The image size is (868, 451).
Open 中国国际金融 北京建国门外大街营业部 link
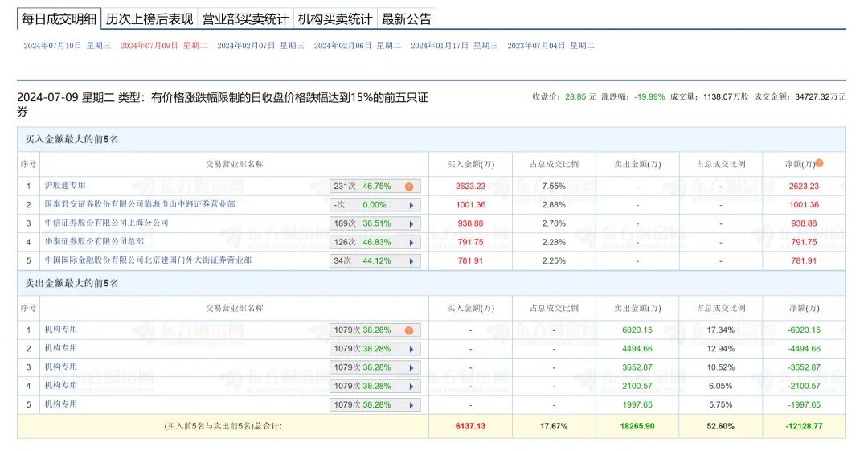[149, 260]
